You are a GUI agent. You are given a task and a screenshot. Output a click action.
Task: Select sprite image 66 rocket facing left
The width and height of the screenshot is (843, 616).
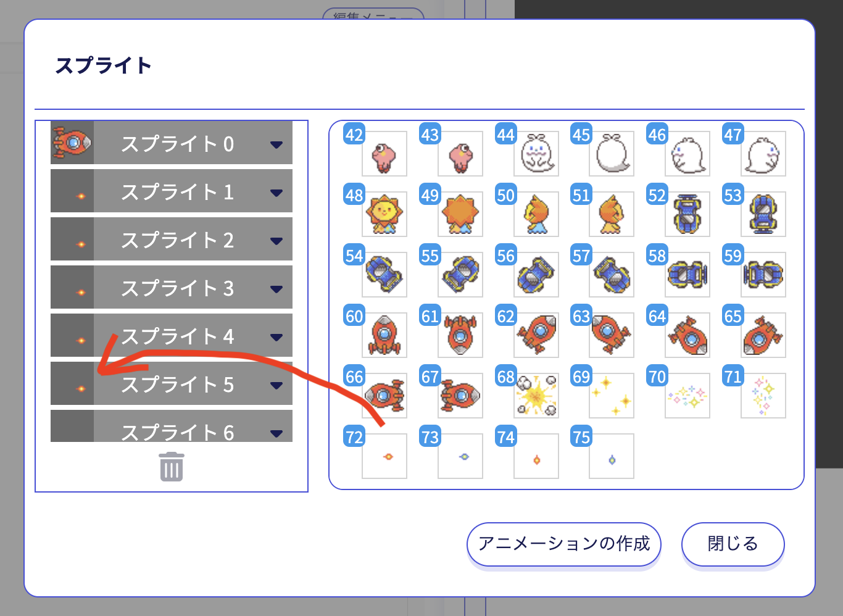pos(384,396)
